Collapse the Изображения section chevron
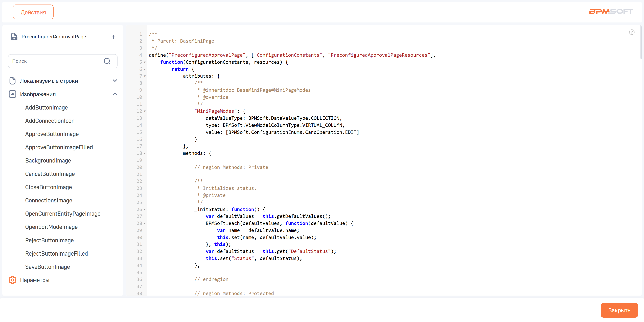The width and height of the screenshot is (644, 322). pyautogui.click(x=115, y=94)
